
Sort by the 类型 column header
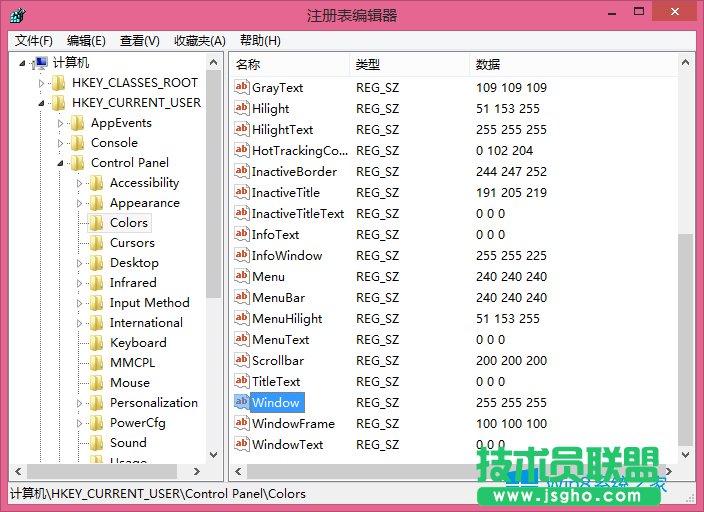click(409, 65)
